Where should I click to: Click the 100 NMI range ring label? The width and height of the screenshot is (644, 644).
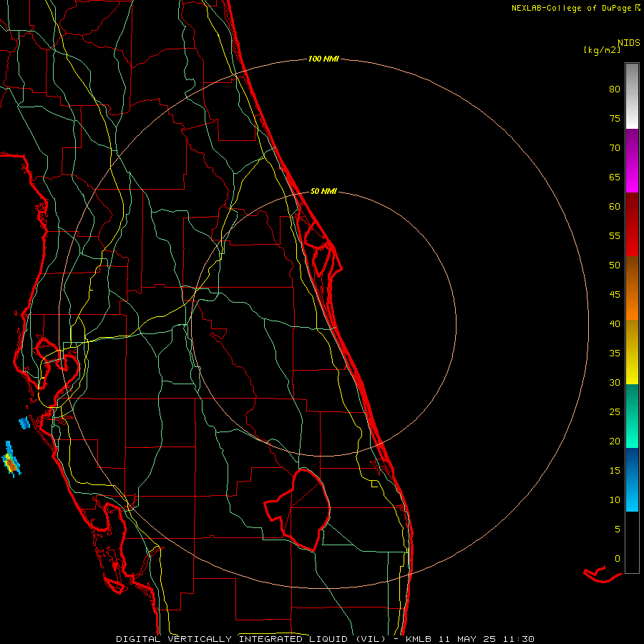coord(323,59)
